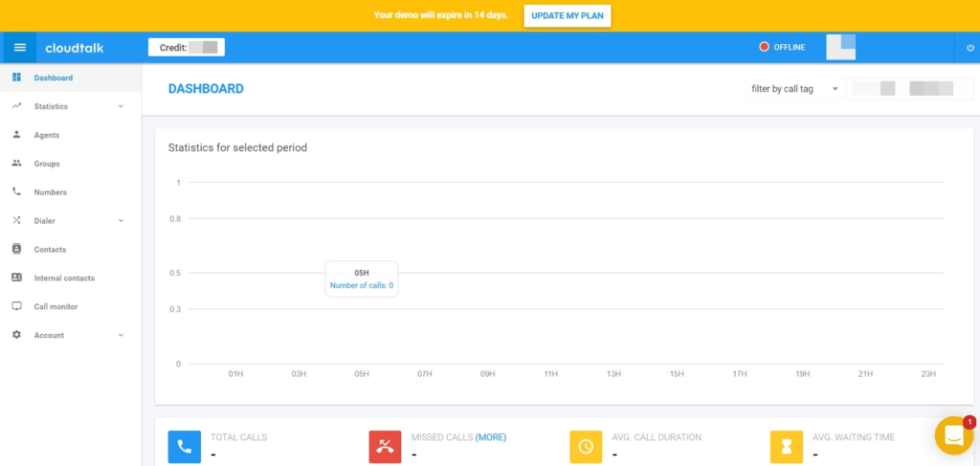The width and height of the screenshot is (980, 466).
Task: Open the filter by call tag dropdown
Action: 793,89
